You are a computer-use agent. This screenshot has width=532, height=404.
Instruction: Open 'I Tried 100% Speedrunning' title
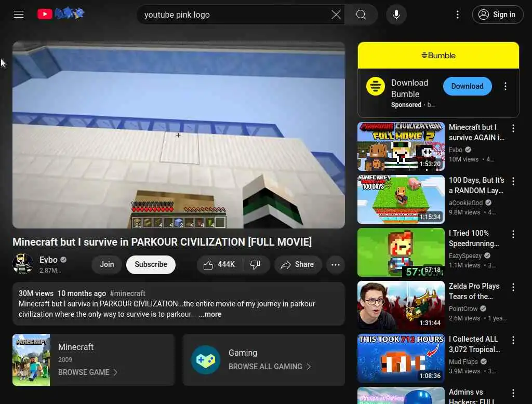pyautogui.click(x=474, y=238)
